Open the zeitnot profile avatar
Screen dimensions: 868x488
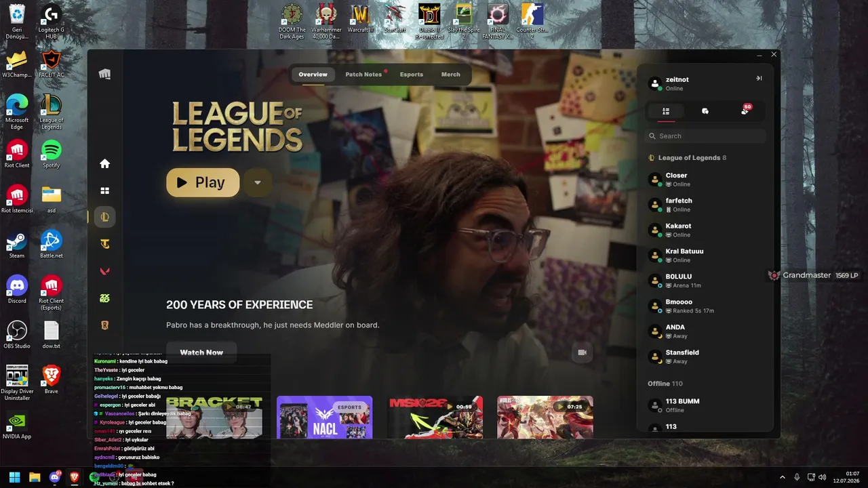[x=655, y=83]
